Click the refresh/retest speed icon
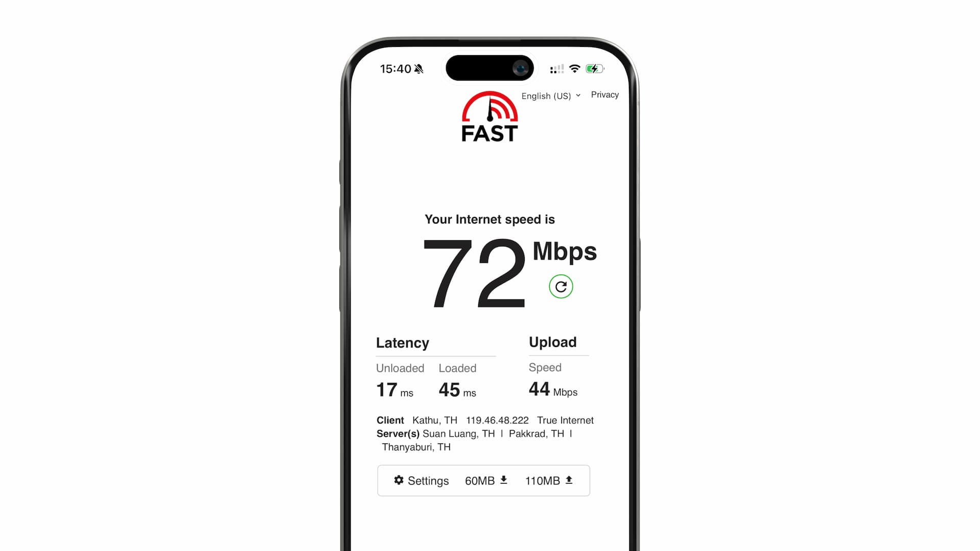This screenshot has width=980, height=551. tap(560, 286)
